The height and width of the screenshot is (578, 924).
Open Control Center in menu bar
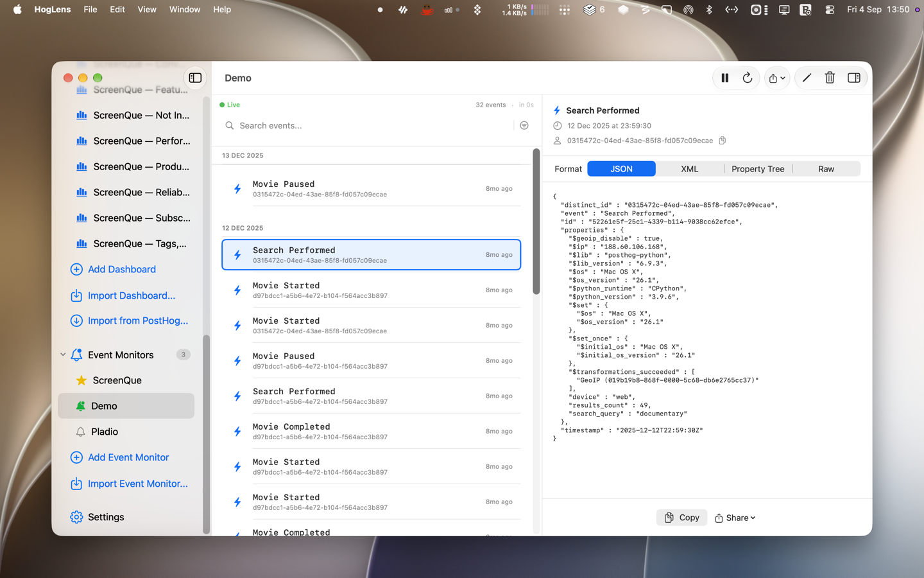830,10
